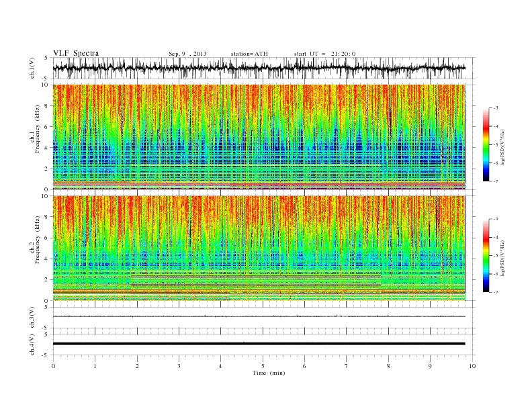Viewport: 532px width, 411px height.
Task: Click the "VLF Spectra" plot title
Action: 76,54
